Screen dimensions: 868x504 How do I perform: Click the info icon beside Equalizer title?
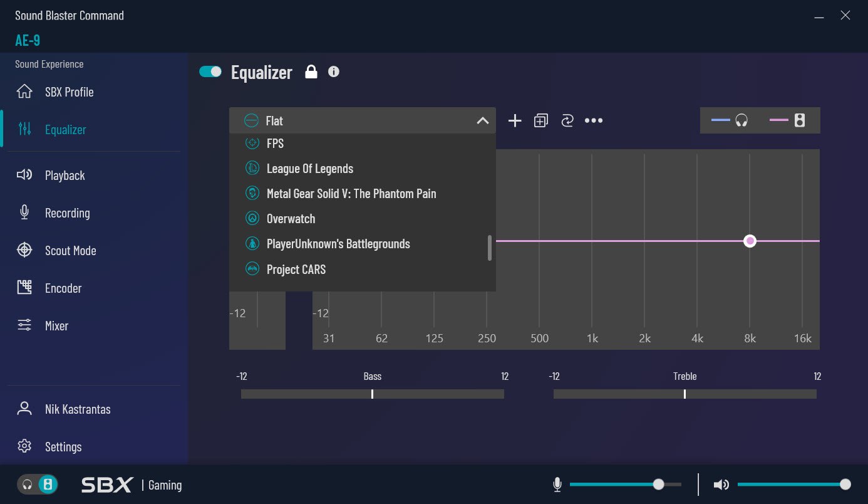tap(334, 71)
